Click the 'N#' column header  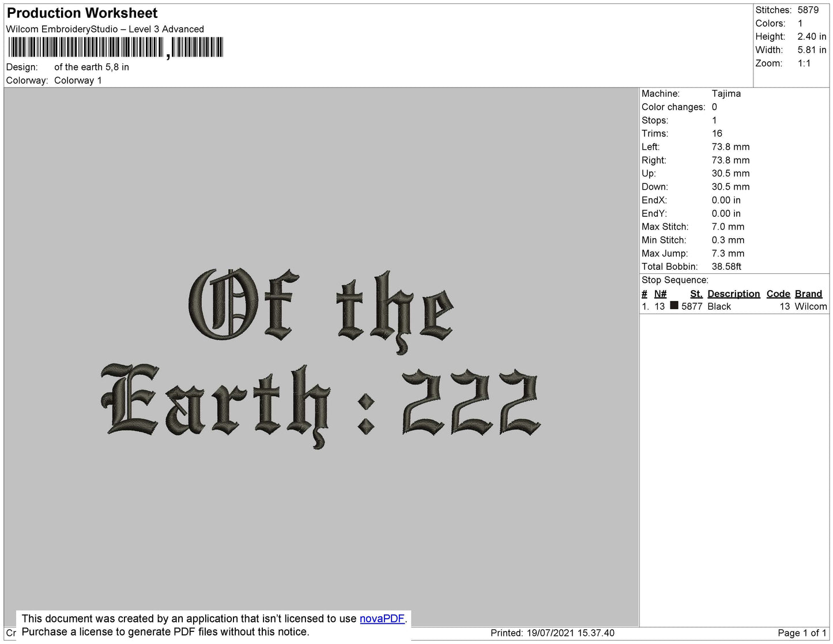(660, 293)
